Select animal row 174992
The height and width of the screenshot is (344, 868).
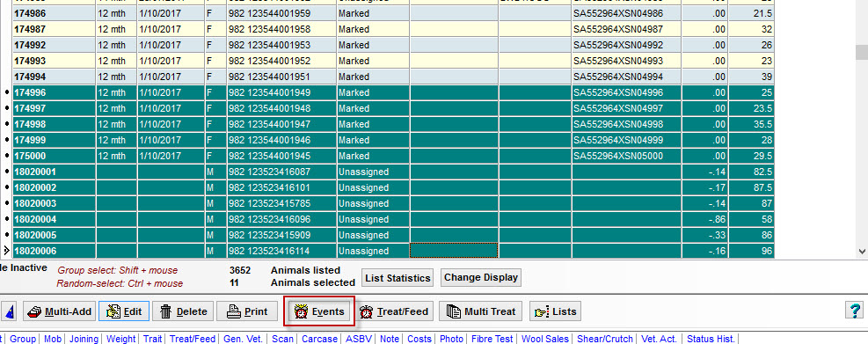tap(393, 45)
